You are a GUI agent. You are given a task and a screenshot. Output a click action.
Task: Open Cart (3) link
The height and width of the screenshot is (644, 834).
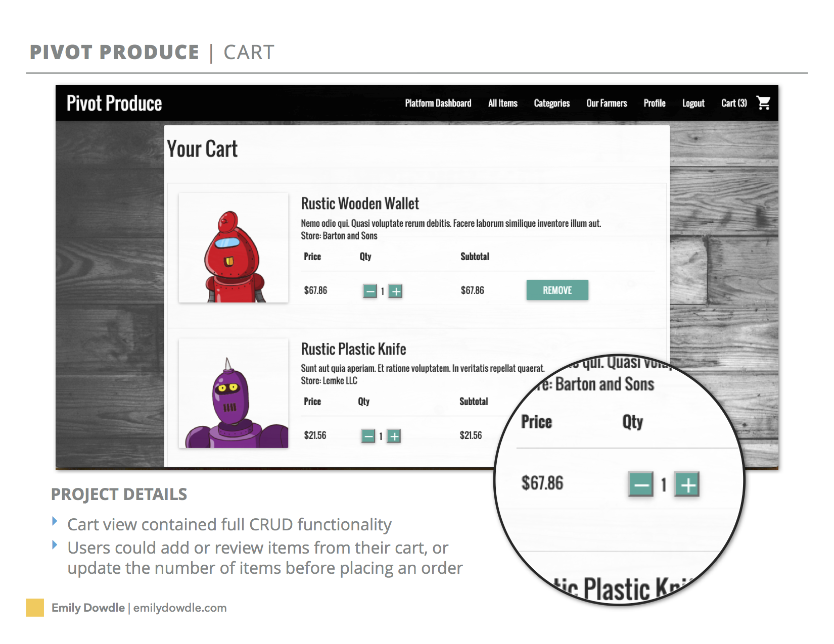pyautogui.click(x=734, y=103)
